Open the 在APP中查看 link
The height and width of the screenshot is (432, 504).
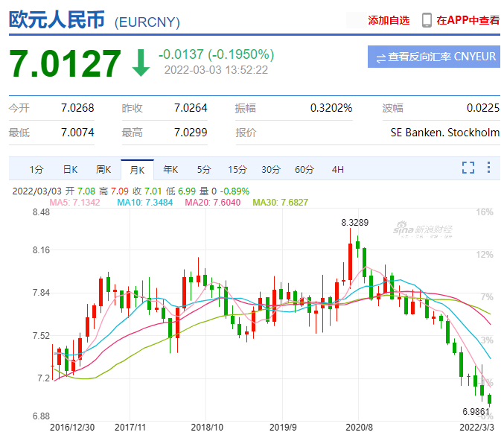pyautogui.click(x=468, y=21)
